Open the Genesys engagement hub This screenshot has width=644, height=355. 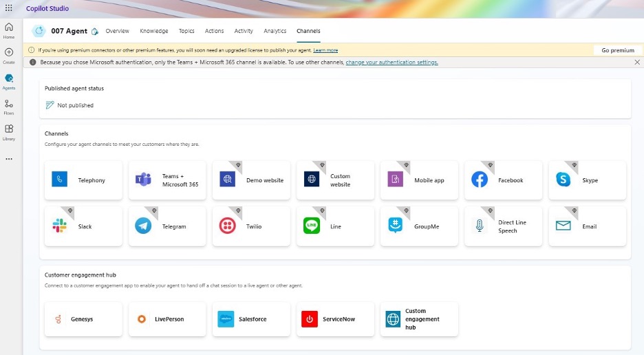click(x=83, y=319)
